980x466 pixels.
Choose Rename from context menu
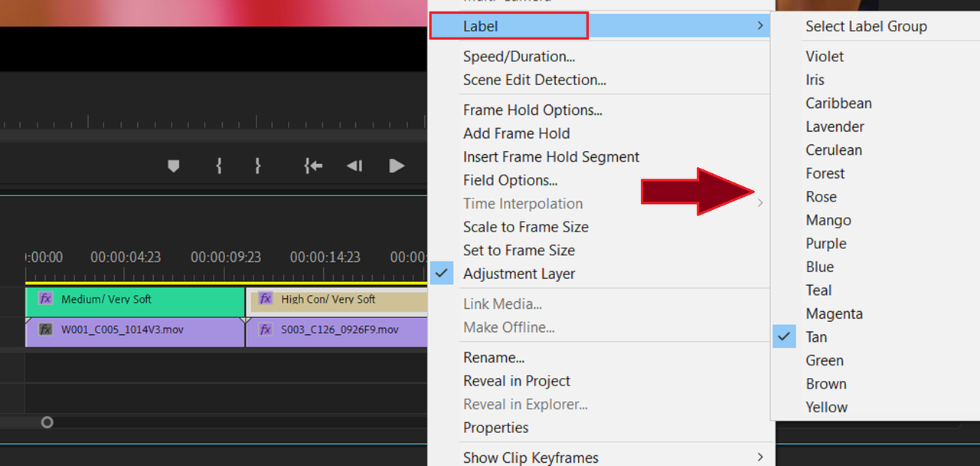[x=494, y=358]
